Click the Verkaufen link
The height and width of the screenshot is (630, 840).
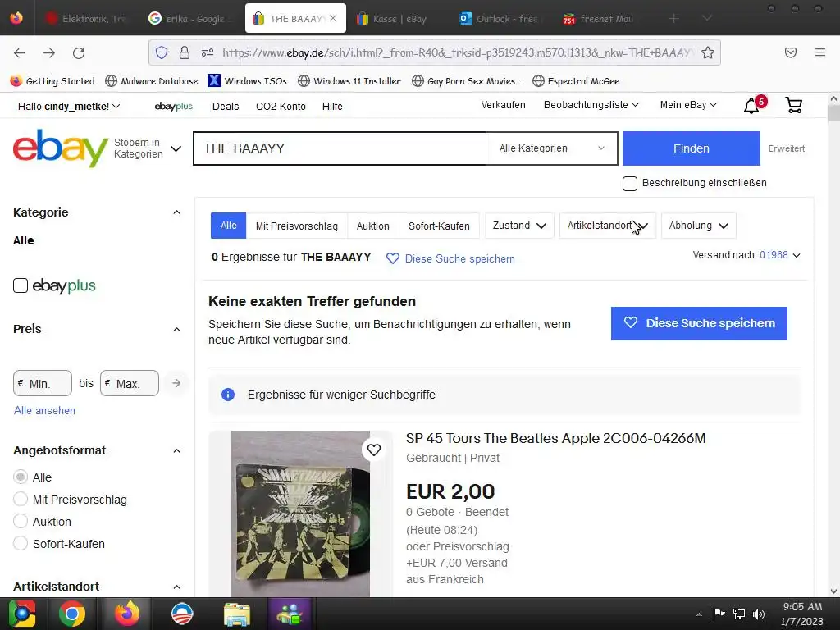click(x=503, y=105)
